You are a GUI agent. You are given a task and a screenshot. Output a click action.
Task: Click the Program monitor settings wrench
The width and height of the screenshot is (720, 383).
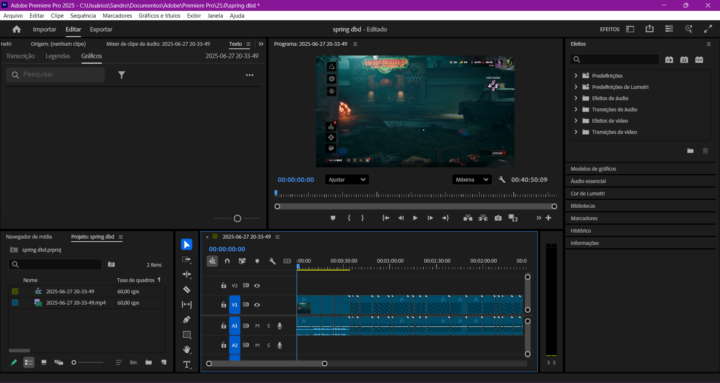click(502, 180)
